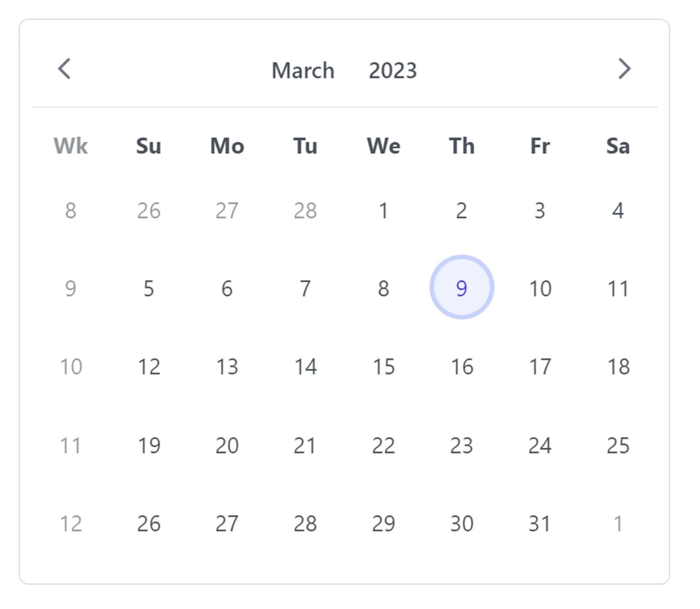Pick Saturday March 4
This screenshot has height=609, width=700.
pos(618,210)
